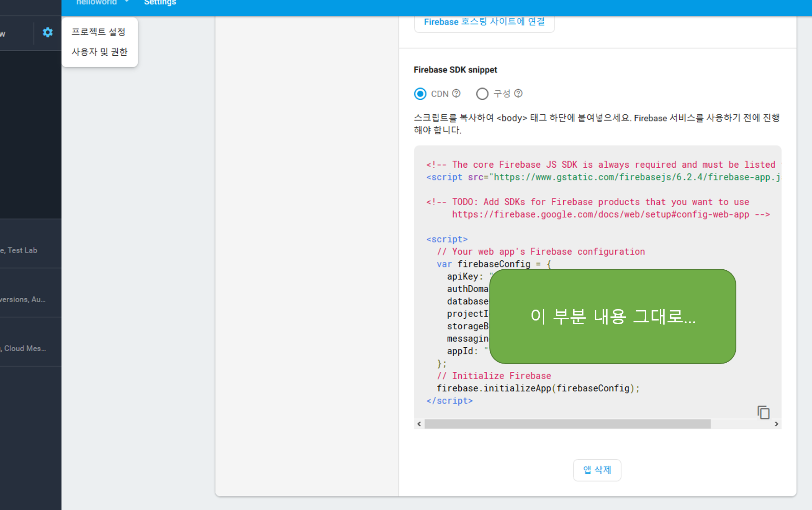Copy the SDK snippet with copy icon
This screenshot has height=510, width=812.
[764, 412]
